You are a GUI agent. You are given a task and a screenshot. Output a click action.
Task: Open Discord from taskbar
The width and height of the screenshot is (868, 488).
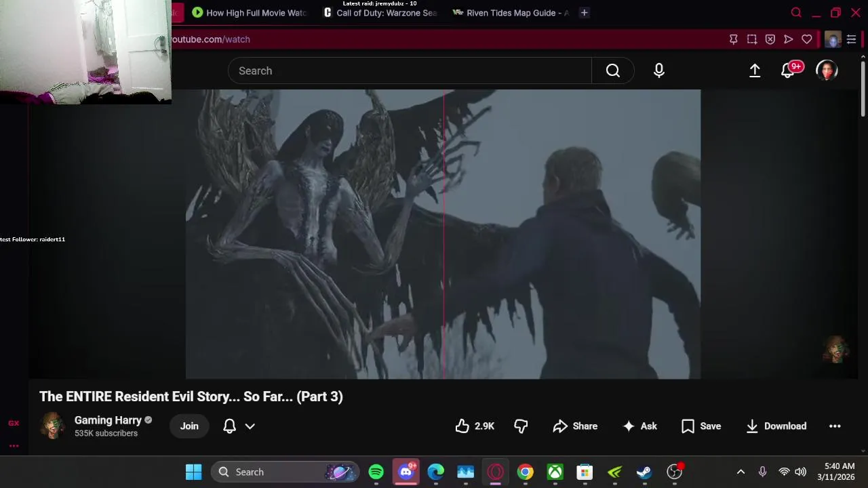tap(406, 472)
